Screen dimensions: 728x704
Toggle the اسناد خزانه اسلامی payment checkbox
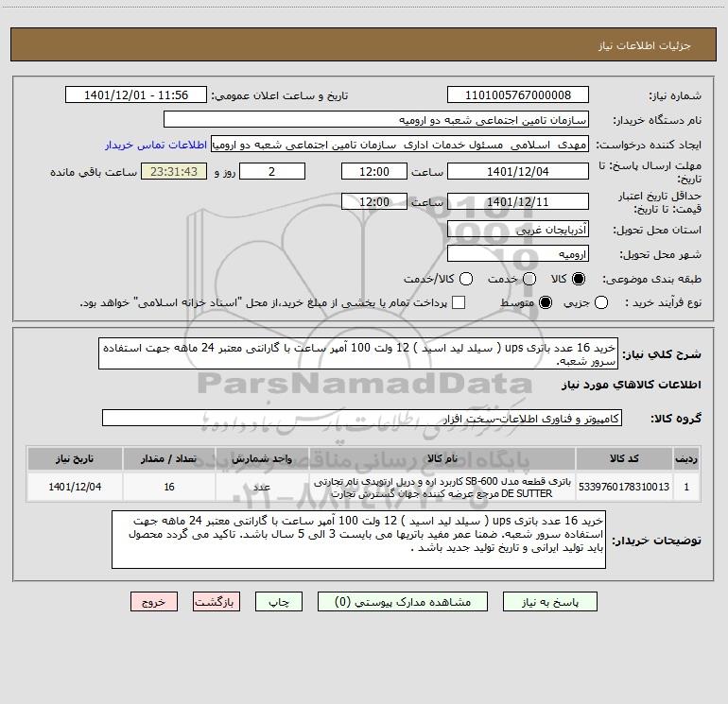(x=459, y=302)
